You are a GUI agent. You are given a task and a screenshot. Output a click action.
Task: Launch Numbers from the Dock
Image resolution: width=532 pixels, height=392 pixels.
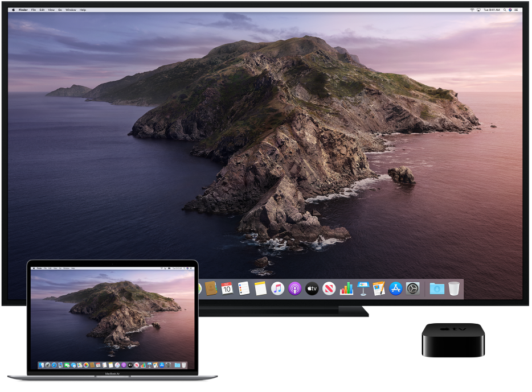(347, 288)
